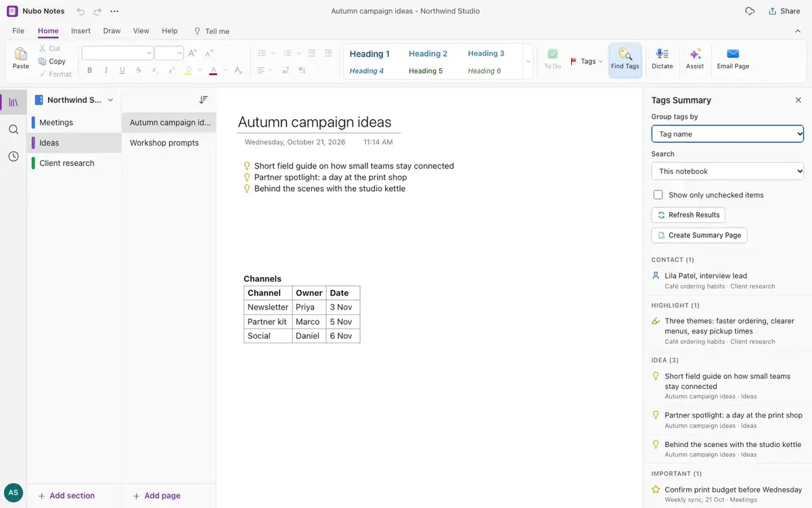Image resolution: width=812 pixels, height=508 pixels.
Task: Open the font name dropdown
Action: [118, 53]
